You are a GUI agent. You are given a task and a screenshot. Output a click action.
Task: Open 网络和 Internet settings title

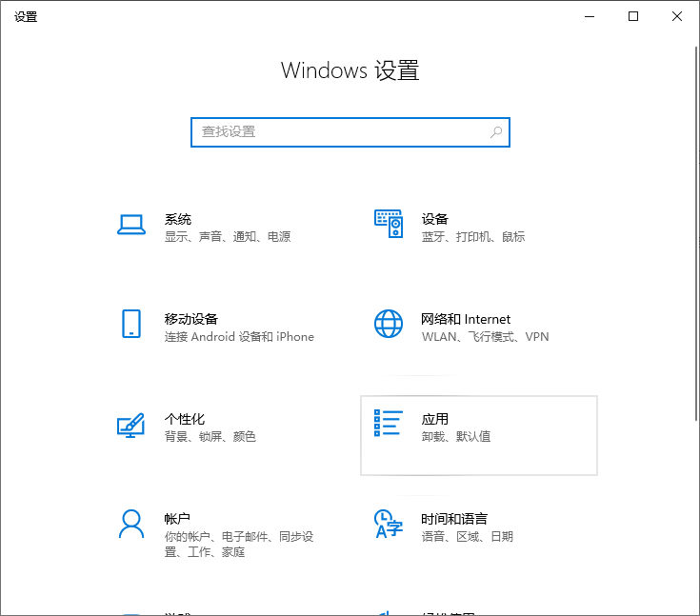[466, 319]
